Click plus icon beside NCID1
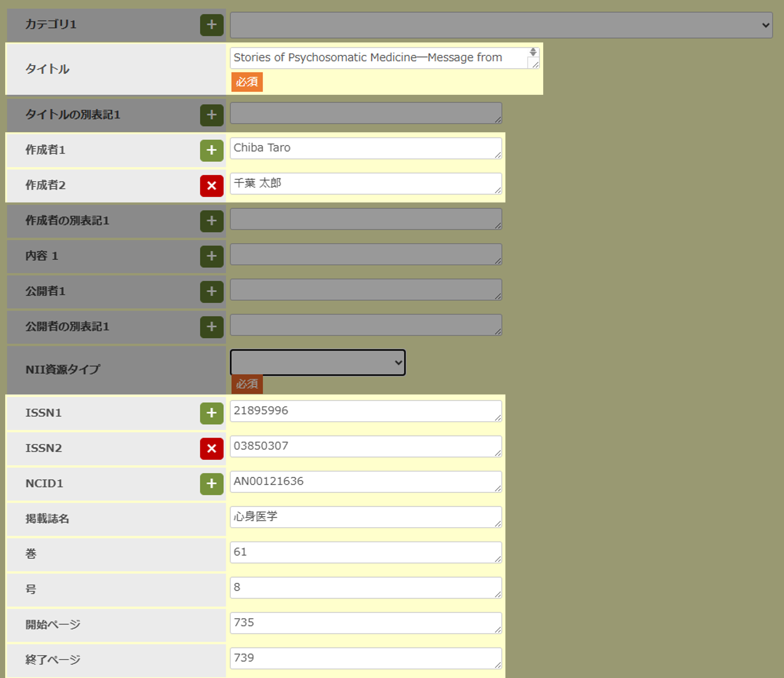The image size is (784, 678). pyautogui.click(x=211, y=484)
